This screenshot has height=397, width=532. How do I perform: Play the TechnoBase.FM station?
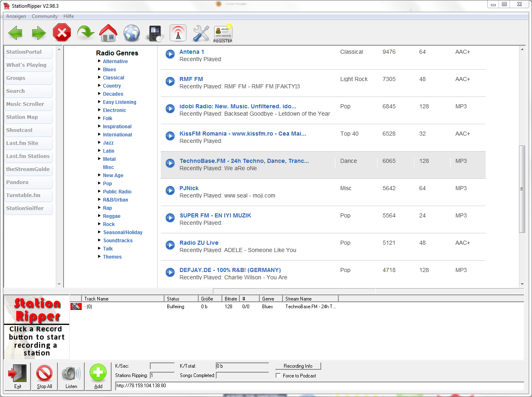click(170, 163)
